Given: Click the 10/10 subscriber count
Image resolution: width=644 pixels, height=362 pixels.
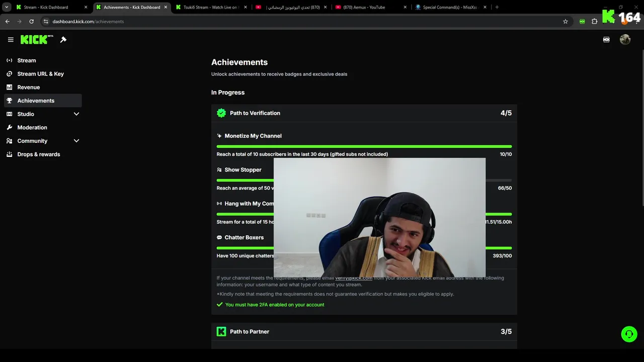Looking at the screenshot, I should (x=506, y=154).
